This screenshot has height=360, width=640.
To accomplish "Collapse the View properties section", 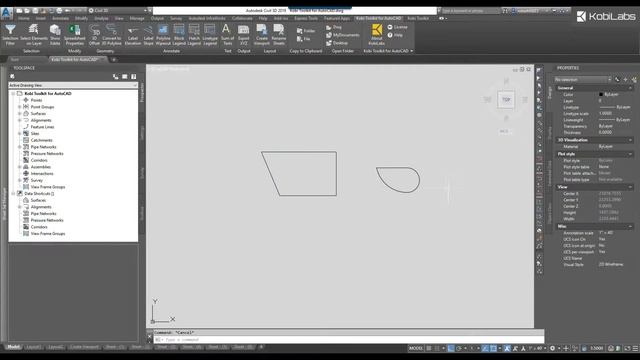I will [x=630, y=187].
